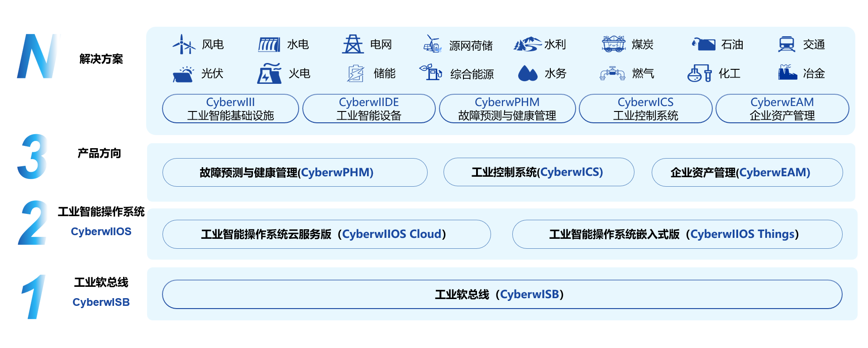The image size is (868, 348).
Task: Click the gas (燃气) pipeline icon
Action: click(612, 73)
